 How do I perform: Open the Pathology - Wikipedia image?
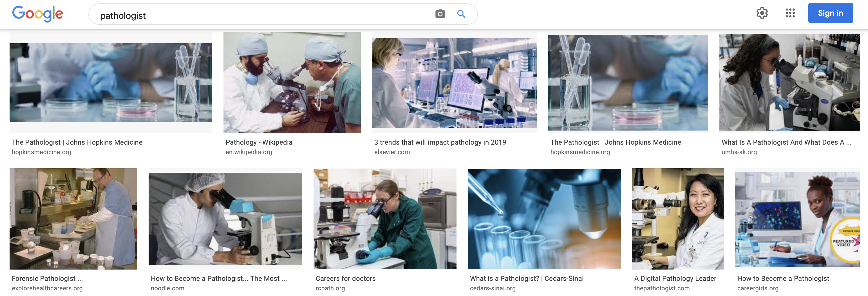[292, 82]
